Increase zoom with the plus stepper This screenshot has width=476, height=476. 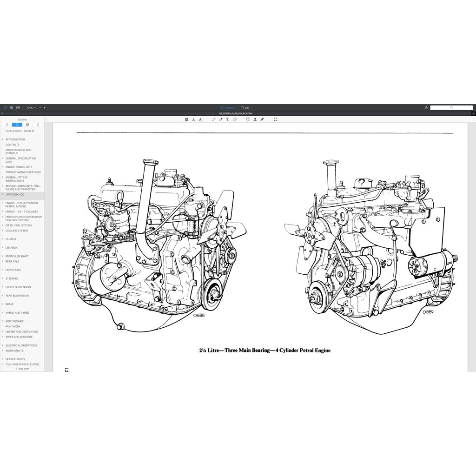[x=45, y=107]
